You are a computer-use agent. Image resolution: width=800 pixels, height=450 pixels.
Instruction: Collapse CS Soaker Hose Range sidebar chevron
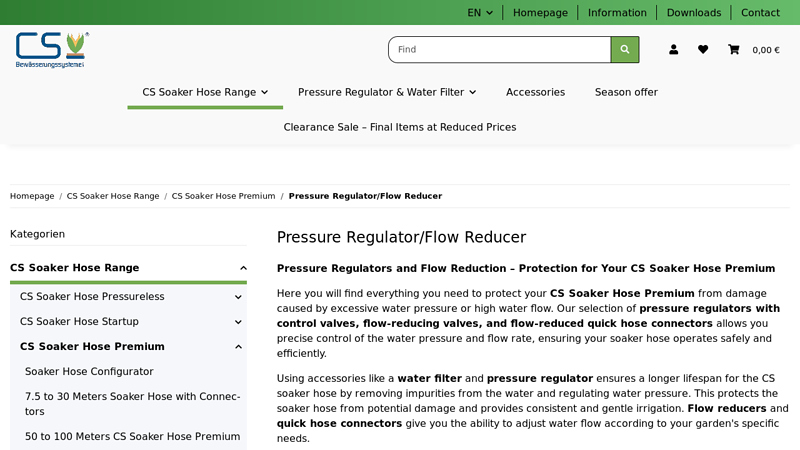(x=243, y=268)
